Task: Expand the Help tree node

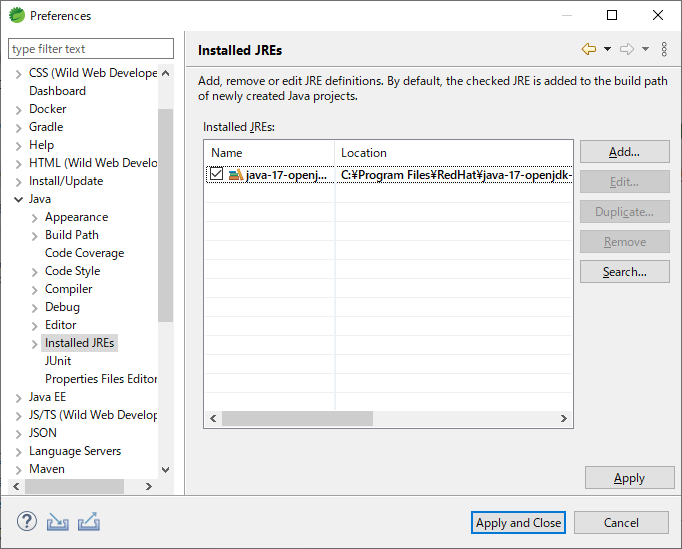Action: 18,146
